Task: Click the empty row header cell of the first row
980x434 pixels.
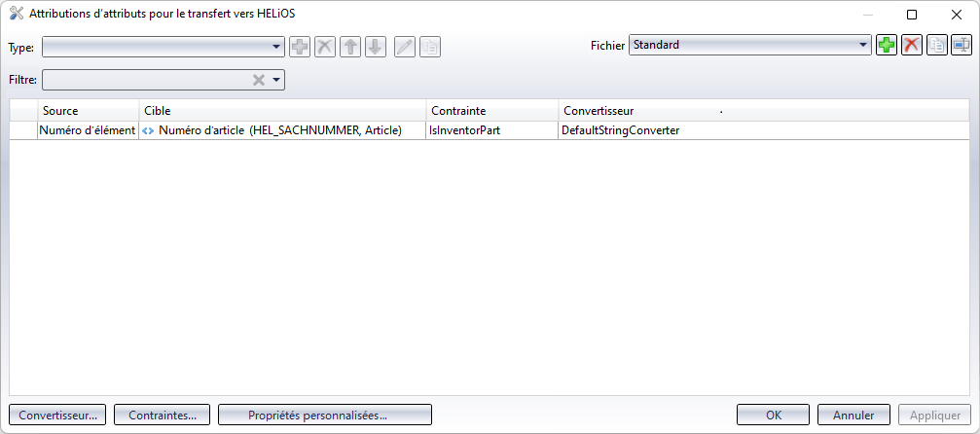Action: [23, 130]
